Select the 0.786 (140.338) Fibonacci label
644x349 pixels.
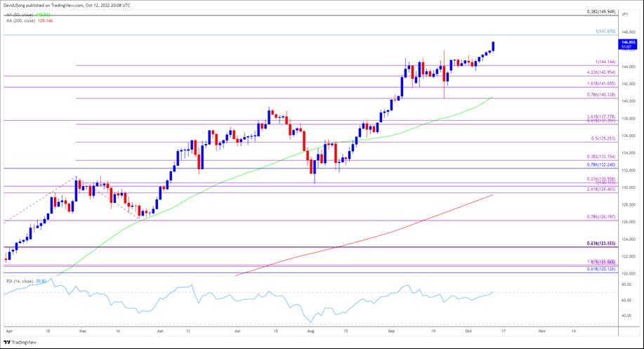pyautogui.click(x=601, y=95)
